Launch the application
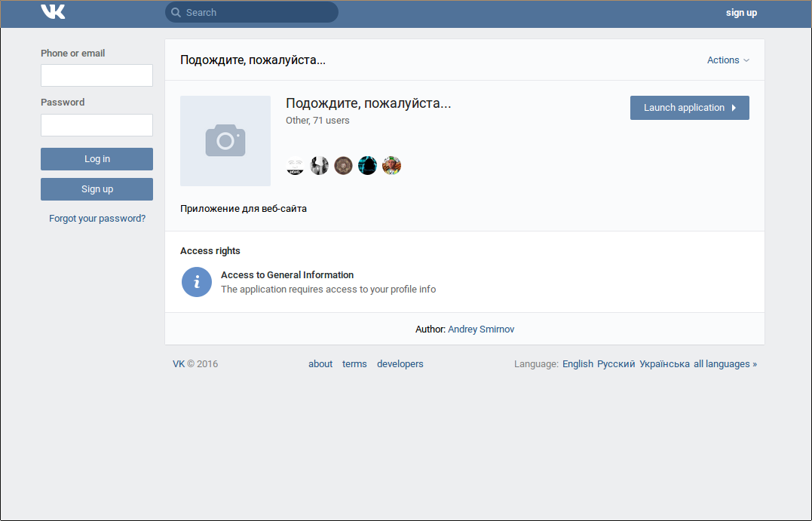812x521 pixels. tap(689, 108)
